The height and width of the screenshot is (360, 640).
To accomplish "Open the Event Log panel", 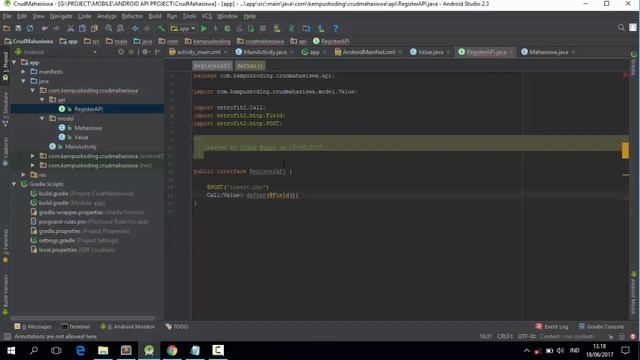I will 552,327.
